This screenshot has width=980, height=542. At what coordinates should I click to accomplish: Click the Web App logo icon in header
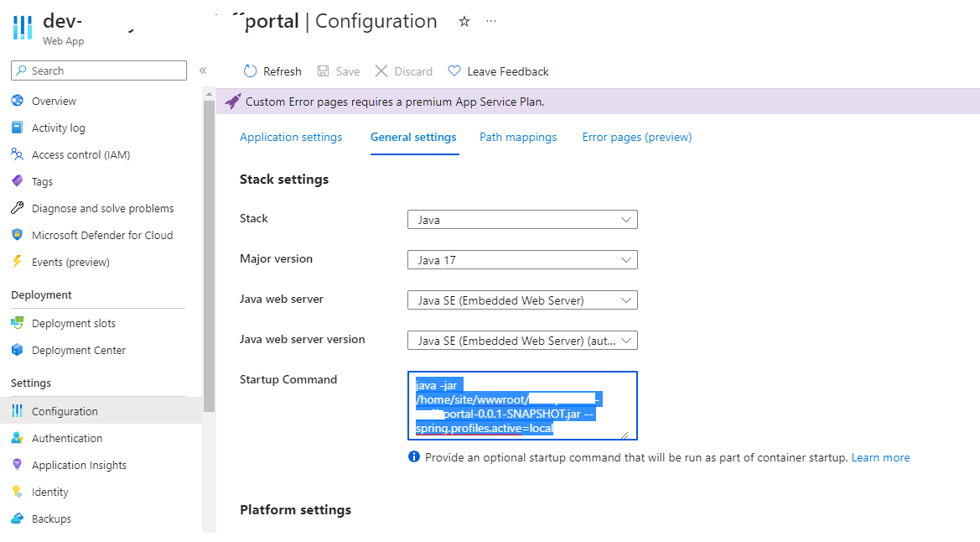23,28
